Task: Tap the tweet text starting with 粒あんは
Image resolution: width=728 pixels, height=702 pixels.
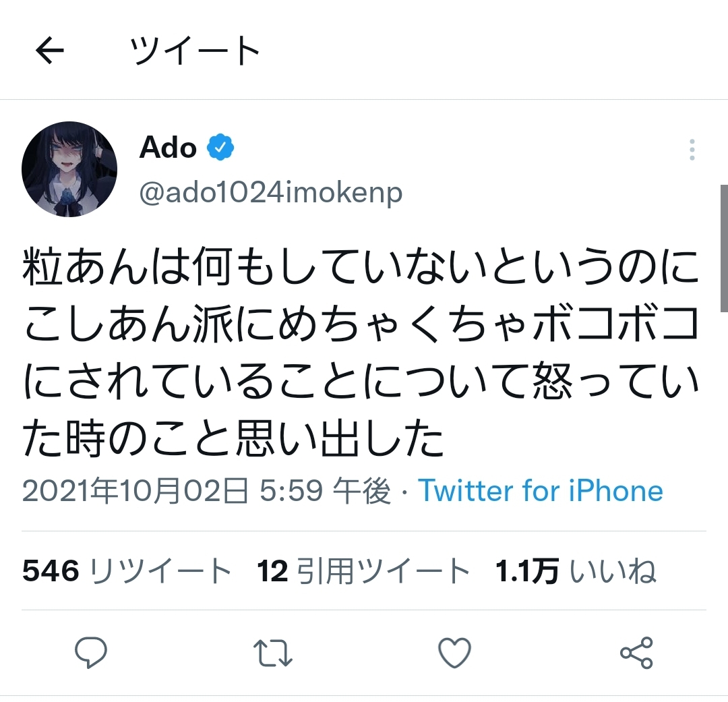Action: click(361, 353)
